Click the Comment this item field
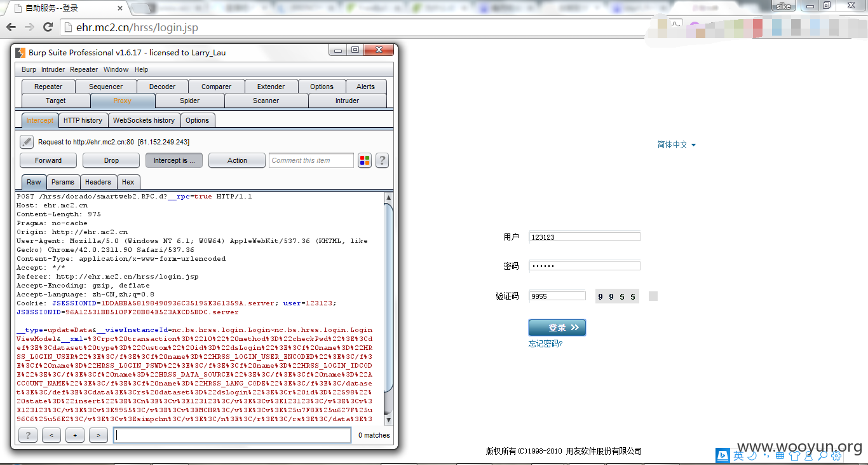 click(x=311, y=160)
